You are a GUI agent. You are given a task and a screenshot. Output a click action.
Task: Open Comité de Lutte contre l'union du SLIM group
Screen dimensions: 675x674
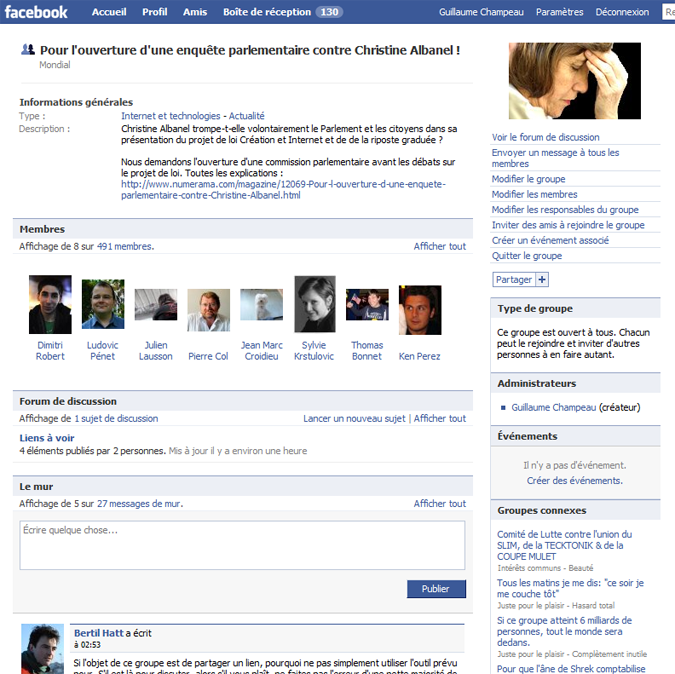564,546
